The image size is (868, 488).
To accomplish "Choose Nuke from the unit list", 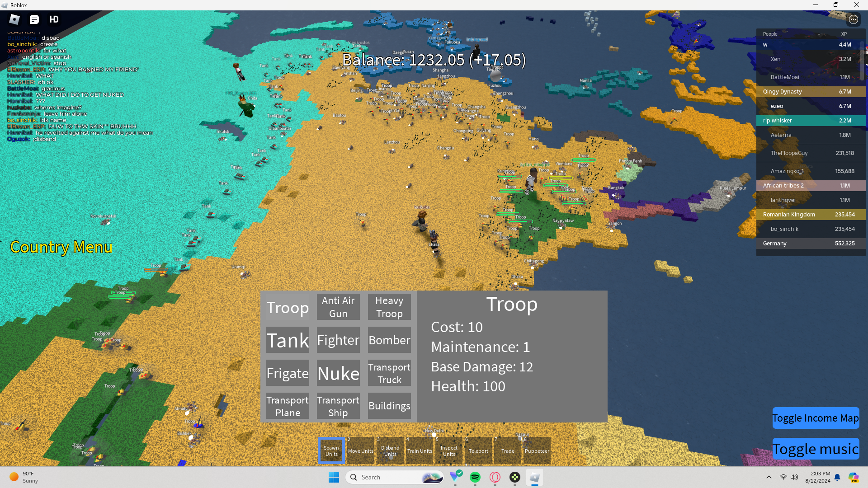I will [338, 373].
